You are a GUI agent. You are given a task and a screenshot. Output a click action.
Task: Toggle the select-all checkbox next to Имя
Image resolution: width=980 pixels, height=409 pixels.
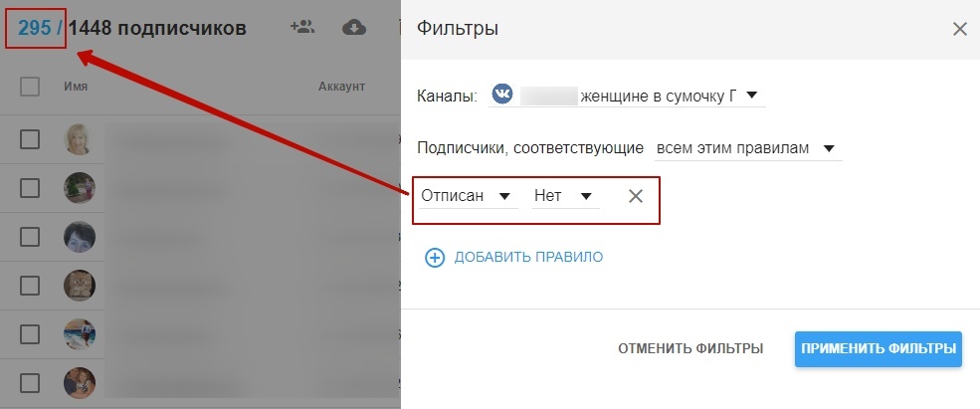tap(30, 87)
